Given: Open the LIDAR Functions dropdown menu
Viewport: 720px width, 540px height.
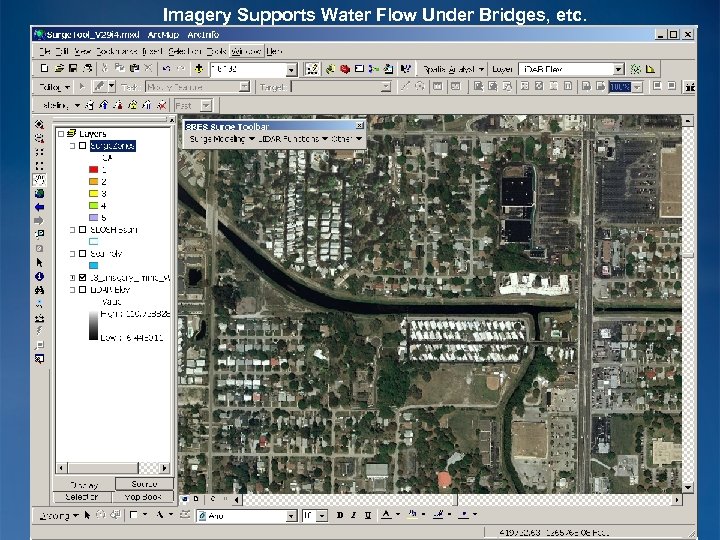Looking at the screenshot, I should coord(293,139).
